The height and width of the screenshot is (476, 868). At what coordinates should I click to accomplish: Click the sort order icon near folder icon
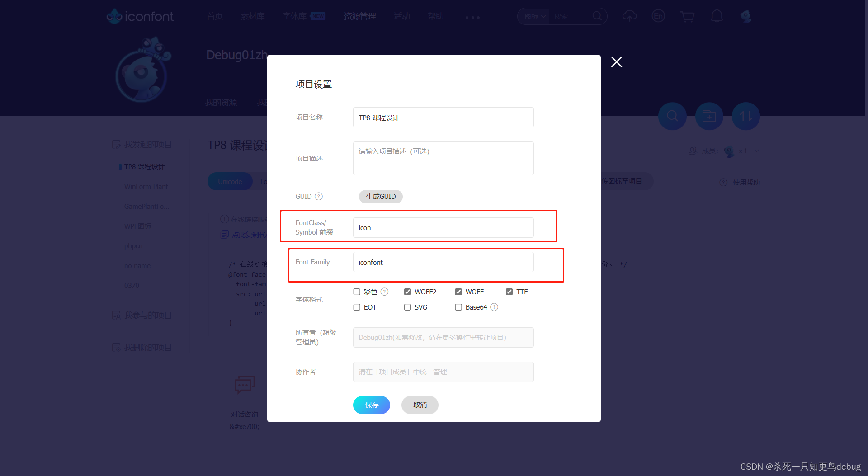(745, 116)
